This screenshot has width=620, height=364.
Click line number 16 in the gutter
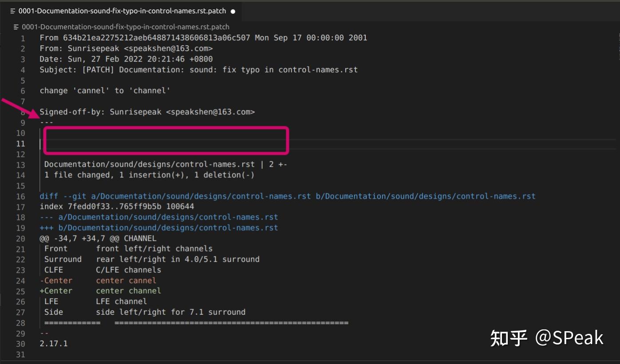(20, 196)
